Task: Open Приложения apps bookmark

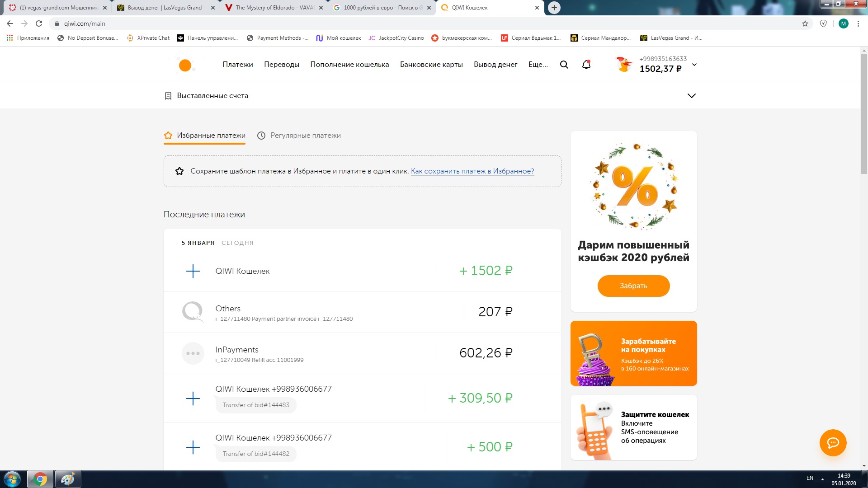Action: pyautogui.click(x=28, y=38)
